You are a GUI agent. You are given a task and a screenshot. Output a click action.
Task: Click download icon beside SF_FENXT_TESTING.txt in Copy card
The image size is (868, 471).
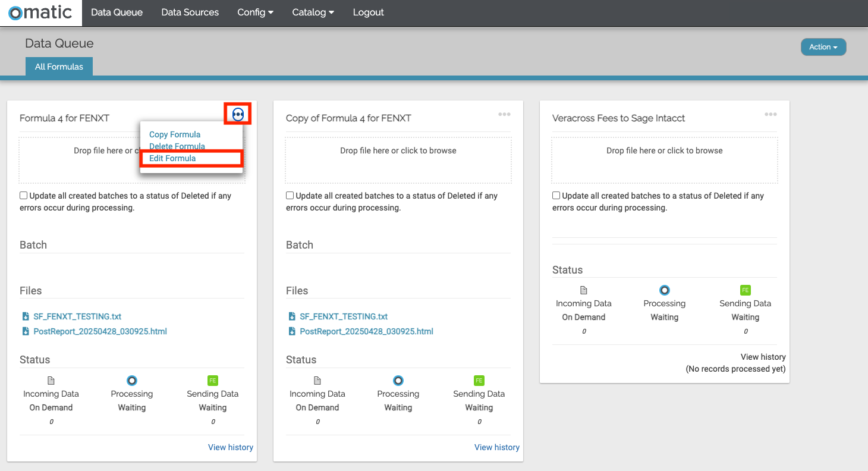pyautogui.click(x=292, y=316)
